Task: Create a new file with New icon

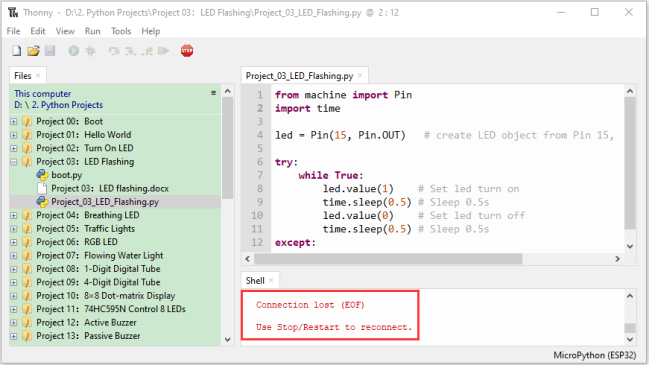Action: pos(17,51)
